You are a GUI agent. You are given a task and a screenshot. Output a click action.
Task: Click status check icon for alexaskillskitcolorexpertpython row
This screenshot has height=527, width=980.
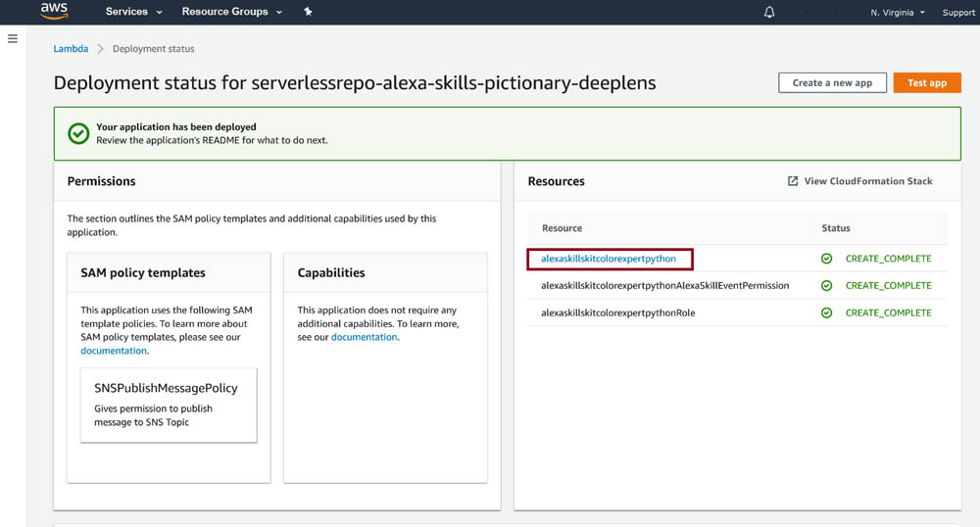pos(826,259)
